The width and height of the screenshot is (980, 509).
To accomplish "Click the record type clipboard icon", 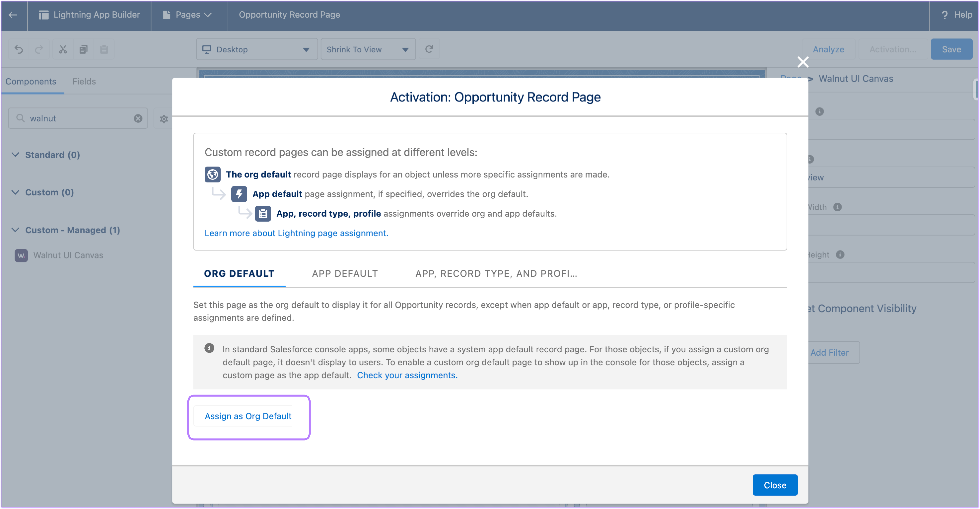I will (x=263, y=214).
